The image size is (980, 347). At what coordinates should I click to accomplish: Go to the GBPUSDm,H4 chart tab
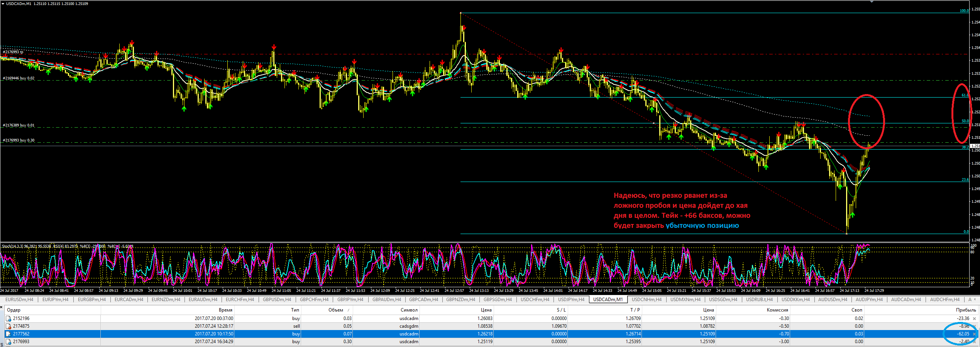point(277,300)
